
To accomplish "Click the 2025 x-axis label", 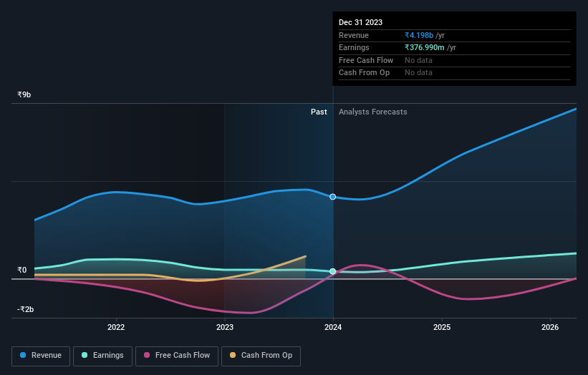I will pos(442,327).
